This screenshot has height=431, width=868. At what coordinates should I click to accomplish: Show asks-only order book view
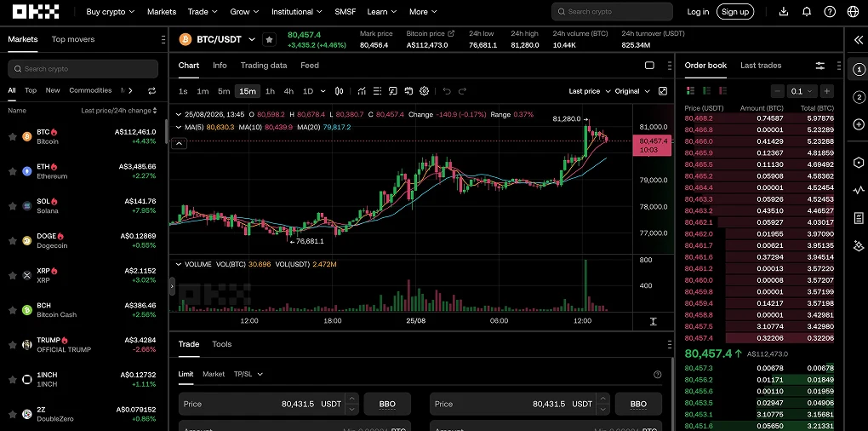click(722, 90)
